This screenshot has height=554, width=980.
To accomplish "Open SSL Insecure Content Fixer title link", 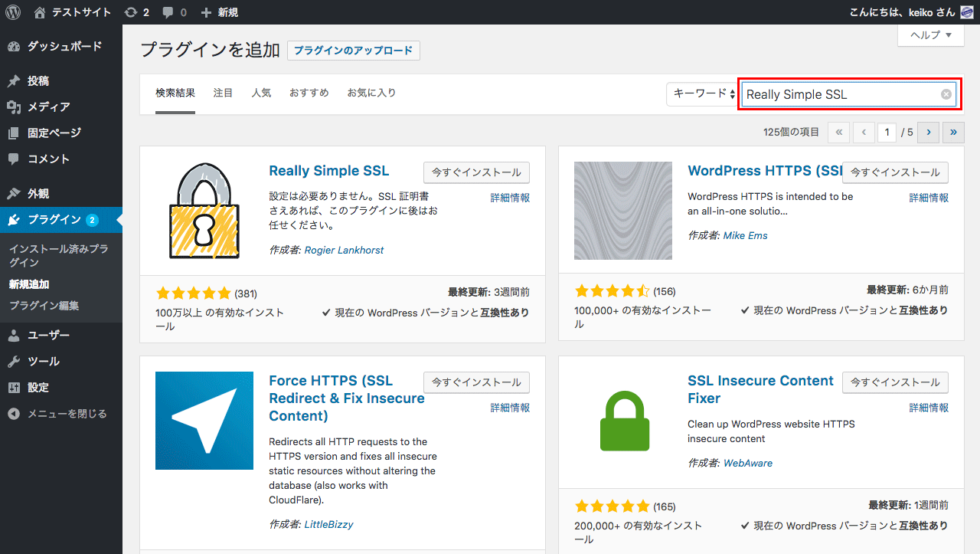I will 761,389.
